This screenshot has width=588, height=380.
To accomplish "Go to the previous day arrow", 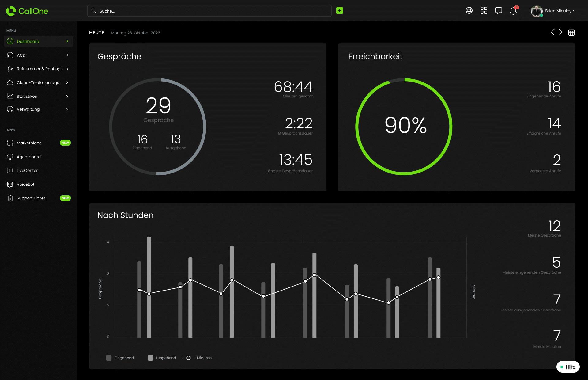I will click(x=552, y=32).
